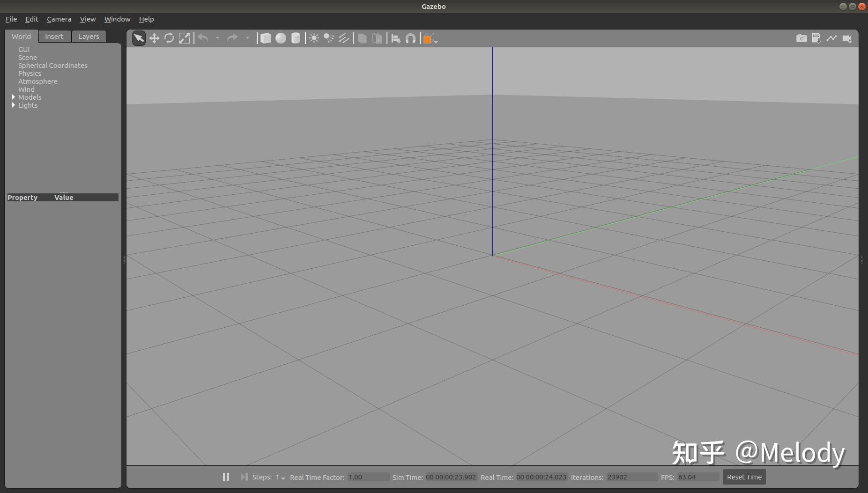
Task: Open the Camera menu
Action: [x=59, y=19]
